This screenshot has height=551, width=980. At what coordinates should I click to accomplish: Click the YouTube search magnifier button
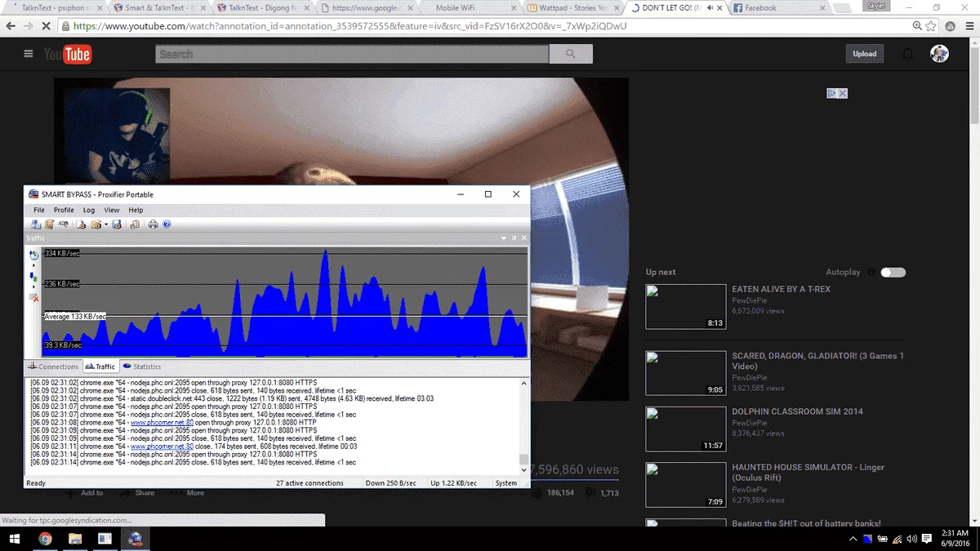coord(571,54)
